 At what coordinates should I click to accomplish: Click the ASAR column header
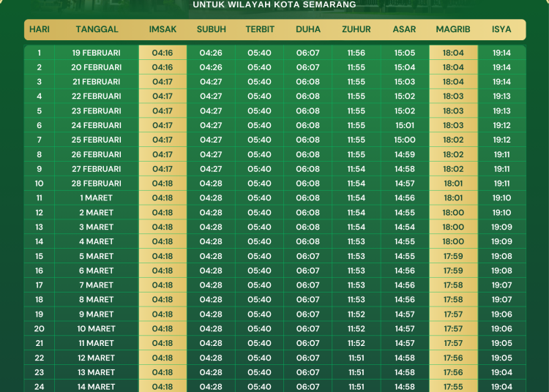(404, 29)
